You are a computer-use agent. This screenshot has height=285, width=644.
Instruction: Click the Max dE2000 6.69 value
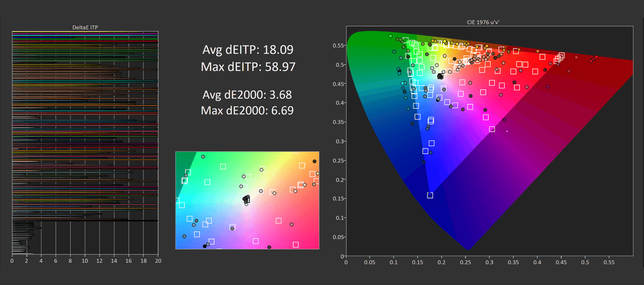point(247,110)
